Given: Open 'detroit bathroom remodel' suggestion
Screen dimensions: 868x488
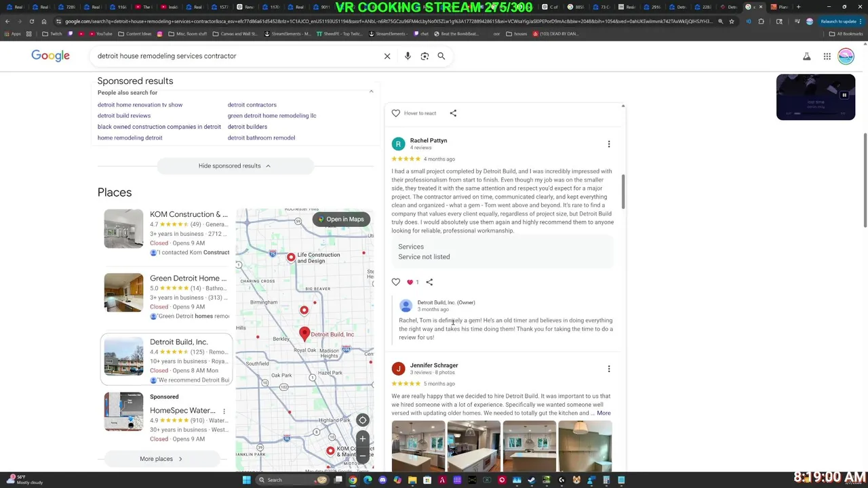Looking at the screenshot, I should tap(261, 138).
